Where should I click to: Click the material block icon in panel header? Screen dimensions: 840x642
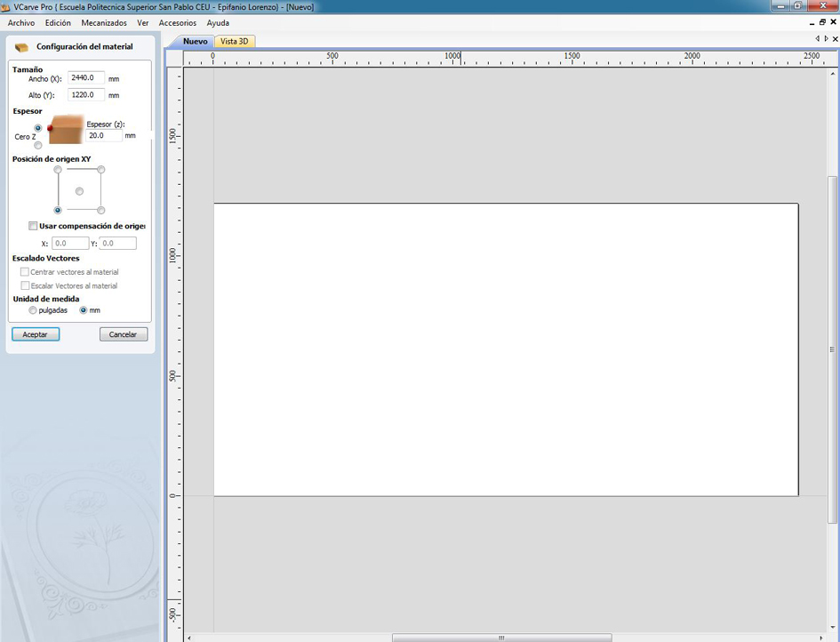coord(21,48)
